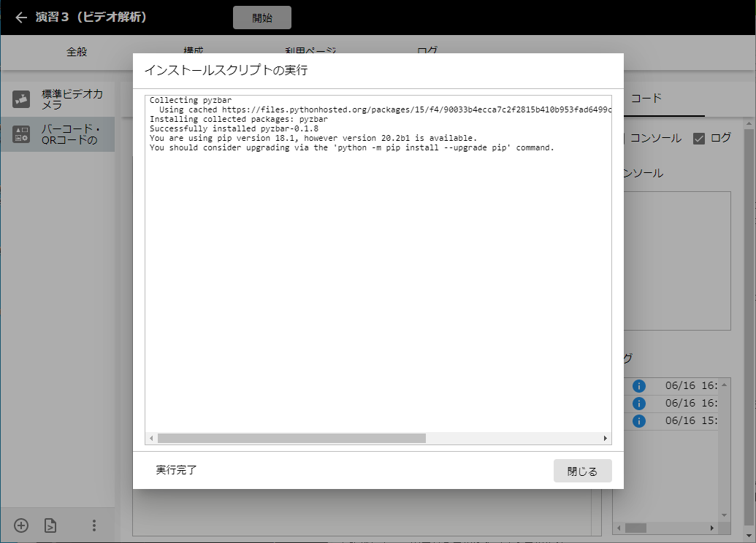Click the pythonhosted.org cached URL line
This screenshot has width=756, height=543.
click(385, 110)
